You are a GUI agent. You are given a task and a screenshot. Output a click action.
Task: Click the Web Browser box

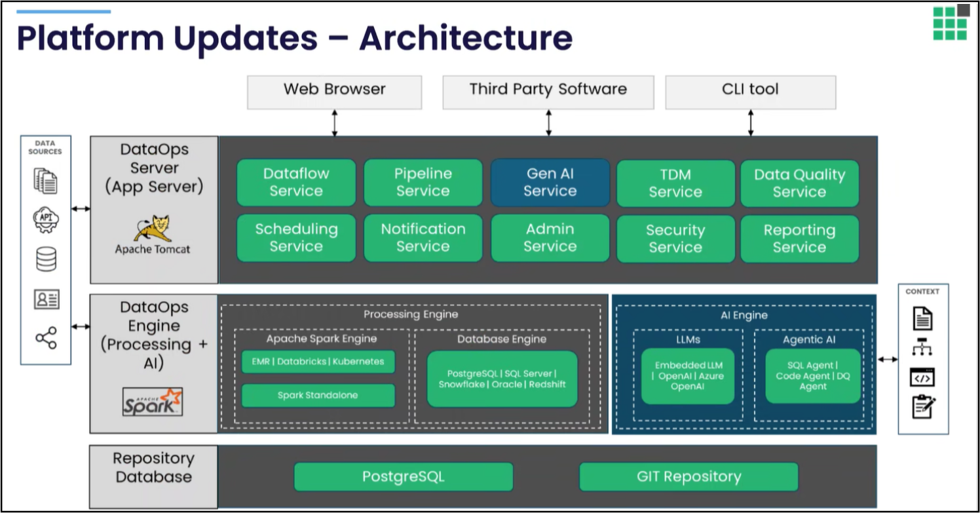pyautogui.click(x=334, y=90)
